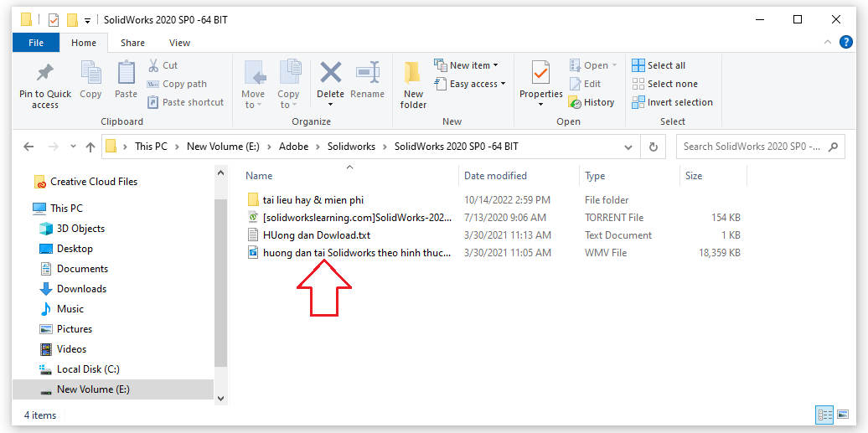The height and width of the screenshot is (433, 868).
Task: Open the Share ribbon tab
Action: pos(132,43)
